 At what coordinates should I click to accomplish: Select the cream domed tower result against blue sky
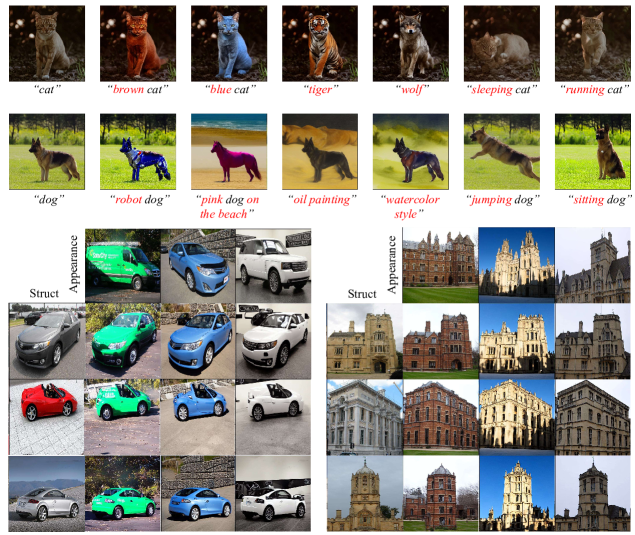point(517,493)
